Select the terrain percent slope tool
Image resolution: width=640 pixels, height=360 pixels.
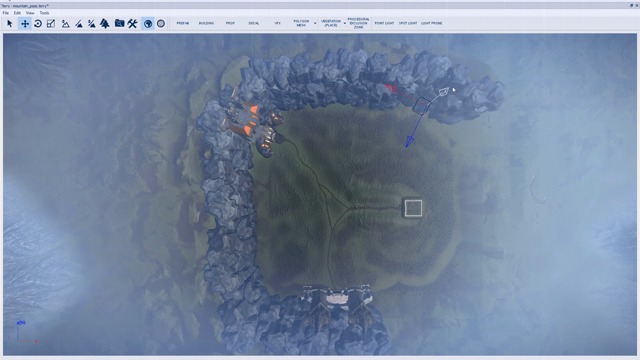coord(92,24)
